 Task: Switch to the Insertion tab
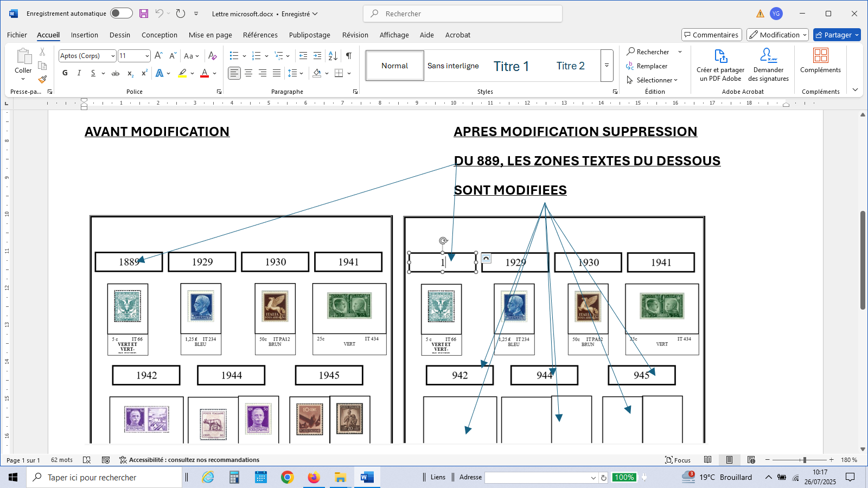[85, 35]
